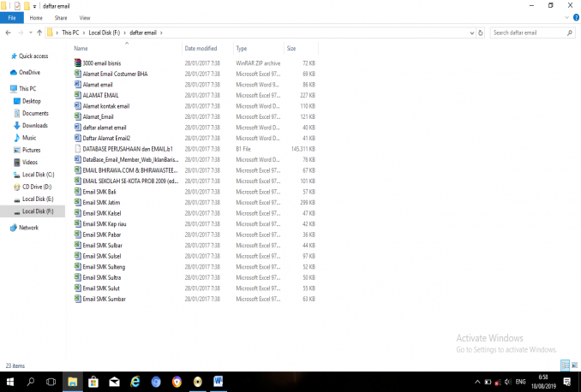The image size is (581, 392).
Task: Switch to large icons view in status bar
Action: click(x=573, y=364)
